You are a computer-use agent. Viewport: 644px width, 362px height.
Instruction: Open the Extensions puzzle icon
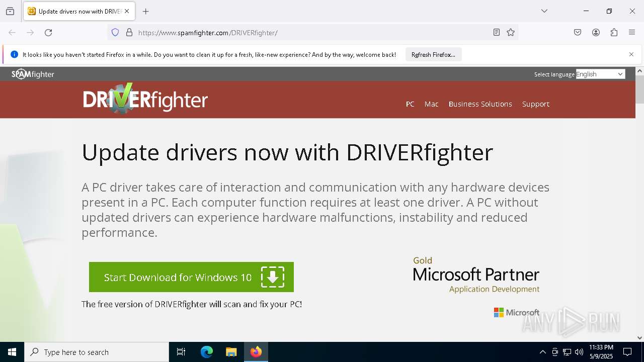pyautogui.click(x=614, y=33)
